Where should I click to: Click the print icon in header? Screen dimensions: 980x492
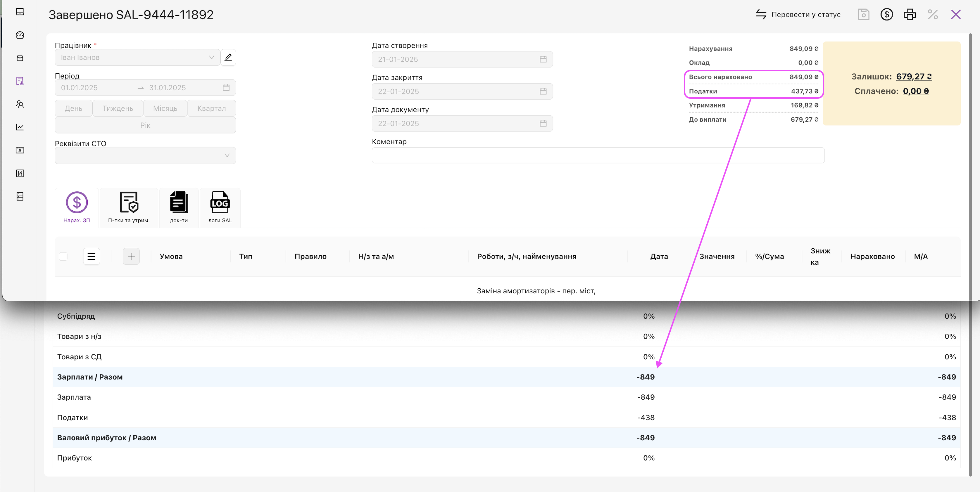[x=910, y=14]
